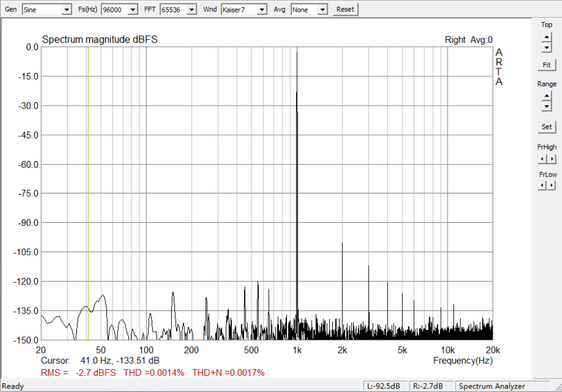Click FrLow right arrow
Viewport: 562px width, 392px height.
552,186
